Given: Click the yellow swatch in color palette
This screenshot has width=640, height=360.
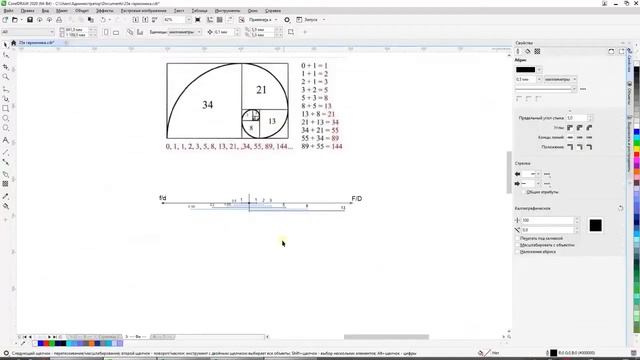Looking at the screenshot, I should click(636, 149).
